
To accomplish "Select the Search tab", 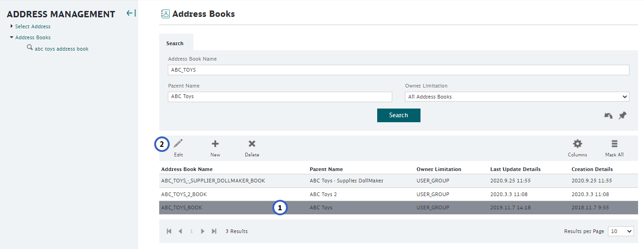I will coord(175,43).
